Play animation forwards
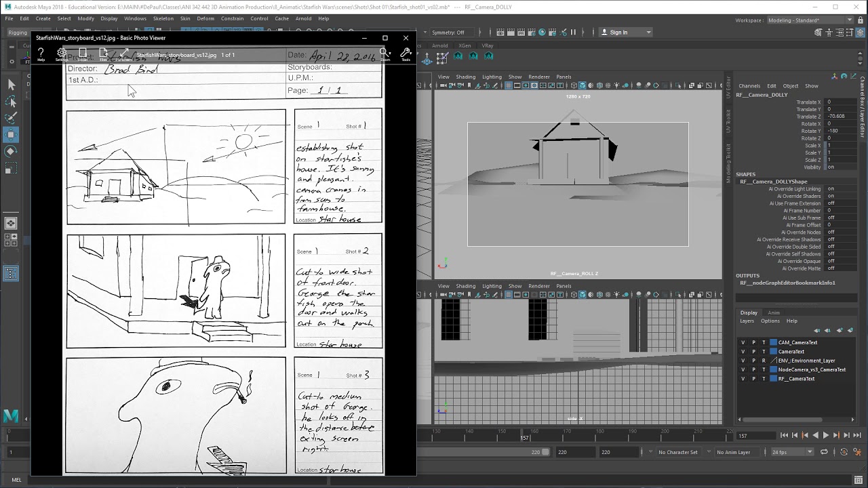This screenshot has width=868, height=488. (x=826, y=435)
